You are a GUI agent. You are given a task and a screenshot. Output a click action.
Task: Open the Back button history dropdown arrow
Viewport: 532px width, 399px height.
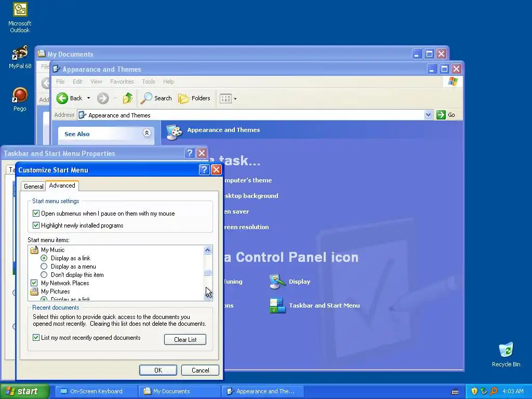click(88, 98)
